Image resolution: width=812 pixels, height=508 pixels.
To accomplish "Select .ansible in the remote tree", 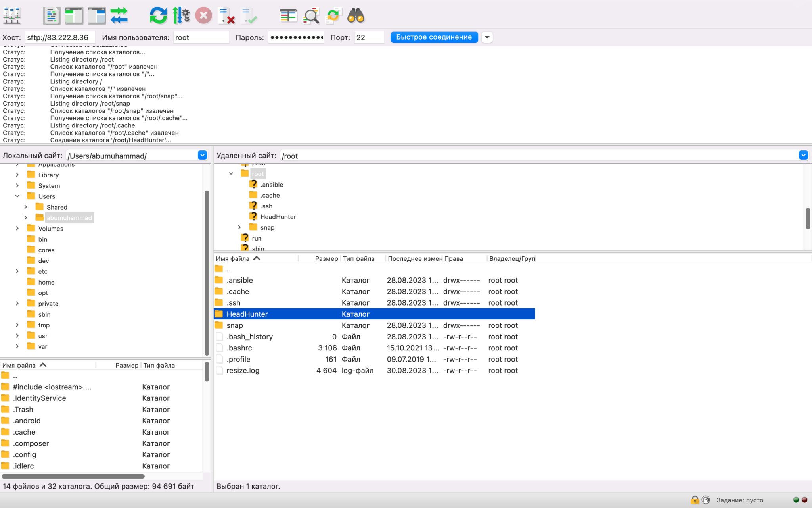I will coord(272,185).
